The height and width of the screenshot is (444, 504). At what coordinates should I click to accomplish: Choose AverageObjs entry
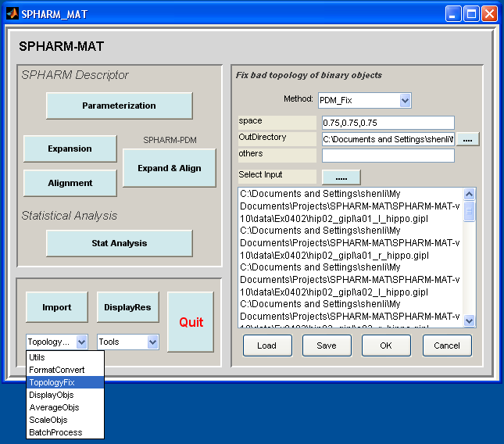65,407
